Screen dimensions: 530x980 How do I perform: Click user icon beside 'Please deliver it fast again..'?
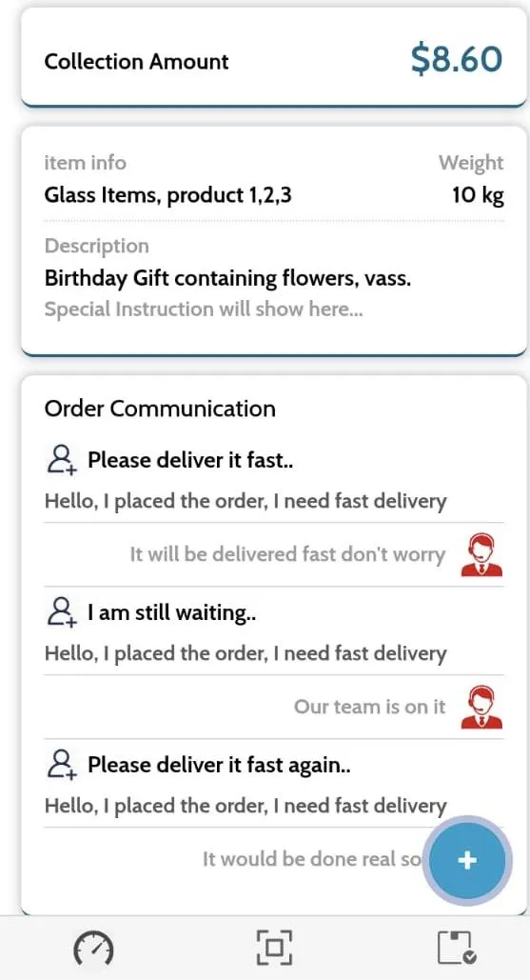tap(62, 765)
